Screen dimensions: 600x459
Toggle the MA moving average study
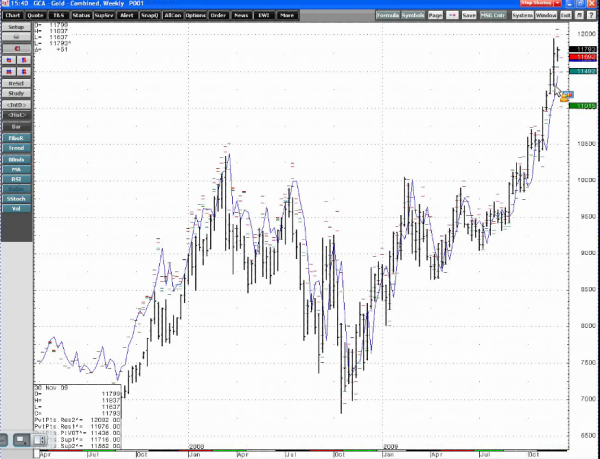tap(17, 169)
